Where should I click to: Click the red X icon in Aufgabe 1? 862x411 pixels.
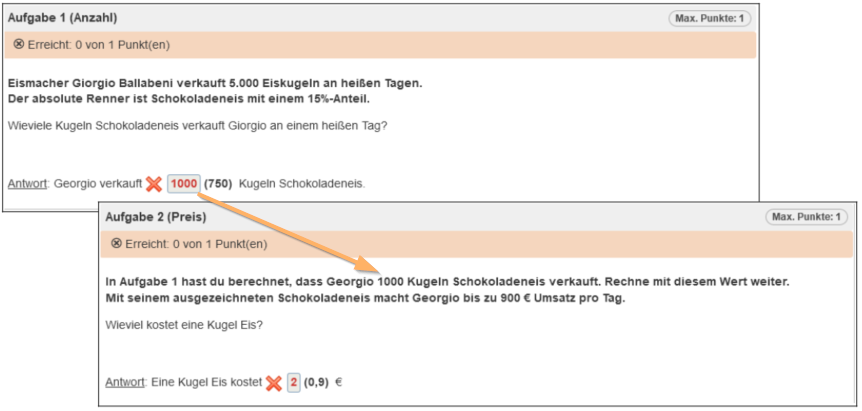tap(153, 184)
